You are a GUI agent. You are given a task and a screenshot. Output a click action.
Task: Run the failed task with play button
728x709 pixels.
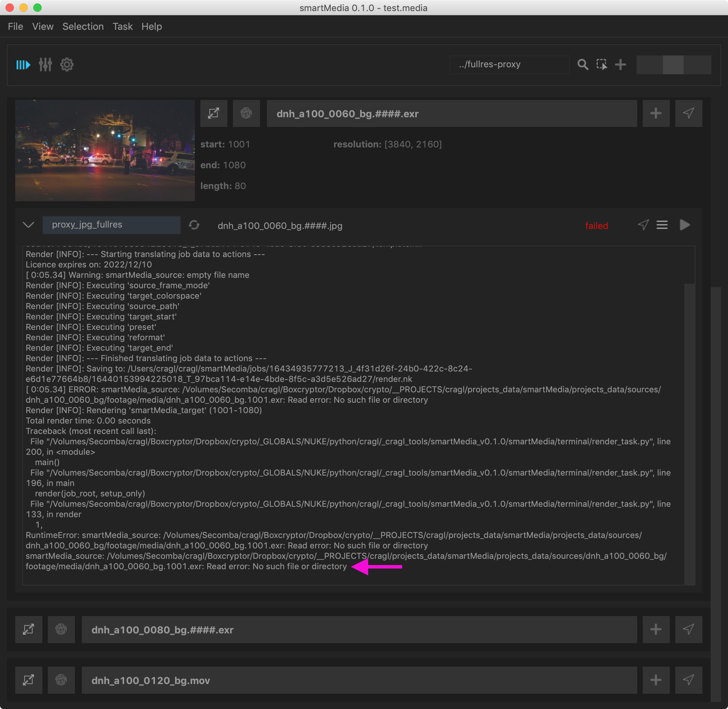click(x=684, y=225)
